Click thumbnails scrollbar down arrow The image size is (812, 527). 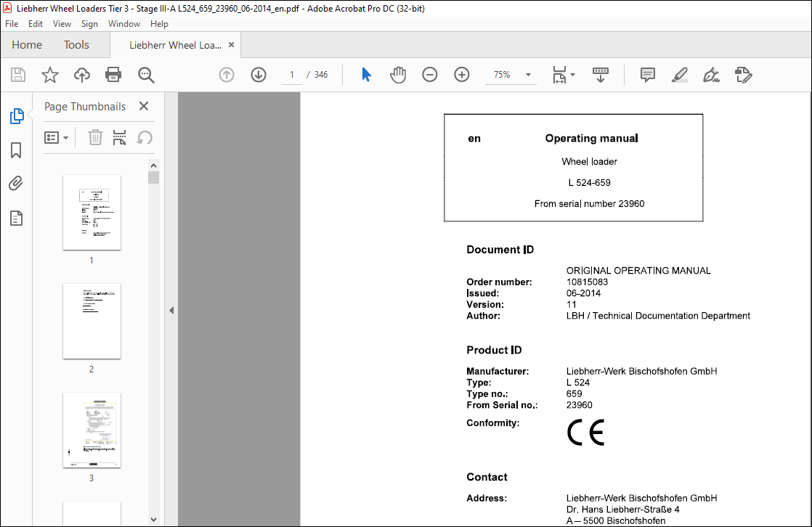[x=153, y=519]
